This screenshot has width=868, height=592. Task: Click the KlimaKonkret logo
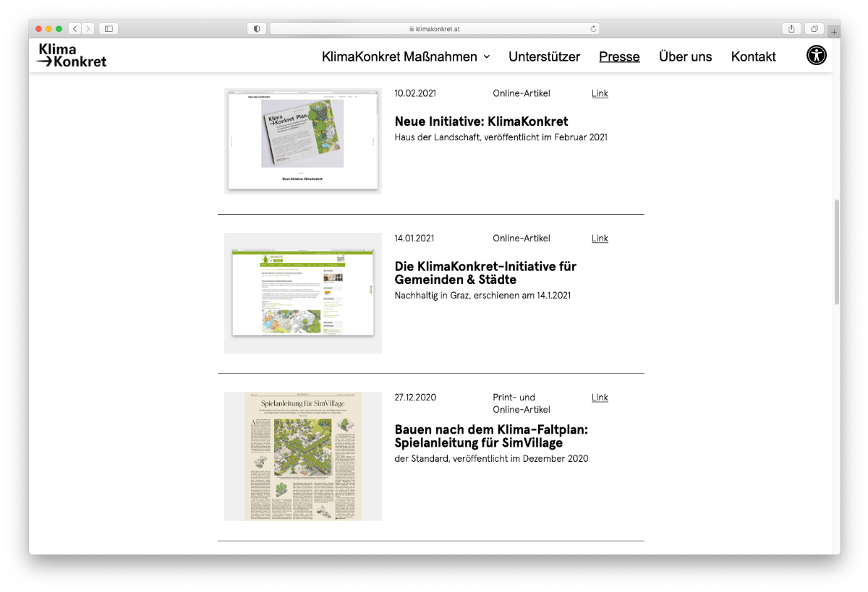pos(72,56)
